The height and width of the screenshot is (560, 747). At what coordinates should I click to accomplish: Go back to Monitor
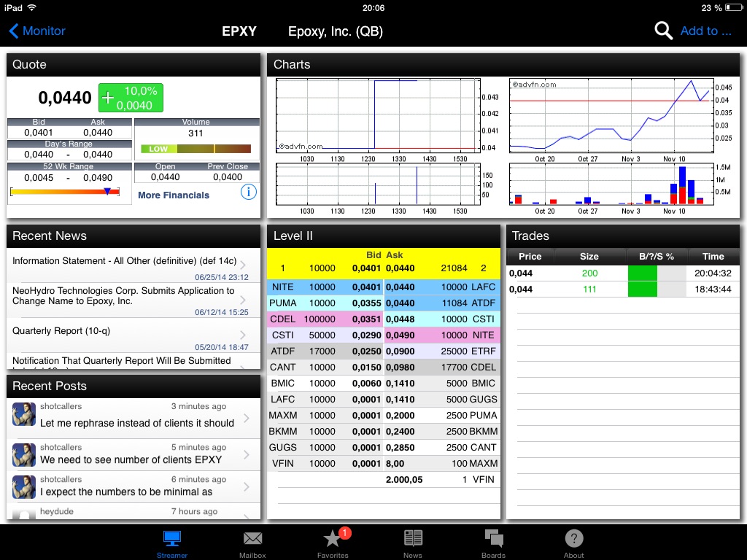pyautogui.click(x=36, y=31)
